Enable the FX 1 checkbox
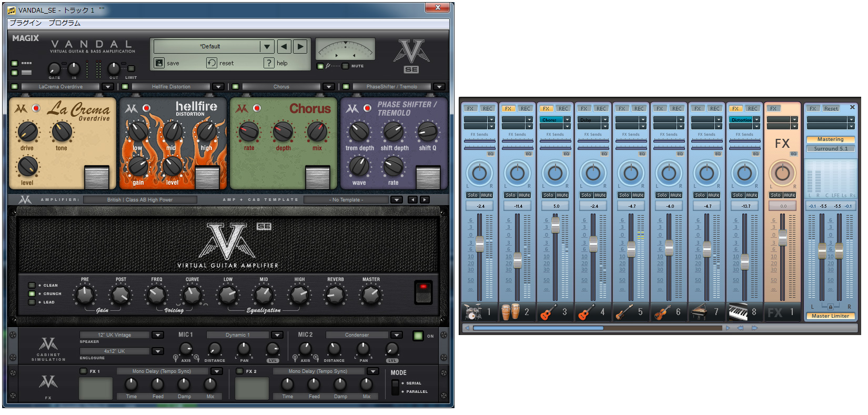 (83, 371)
